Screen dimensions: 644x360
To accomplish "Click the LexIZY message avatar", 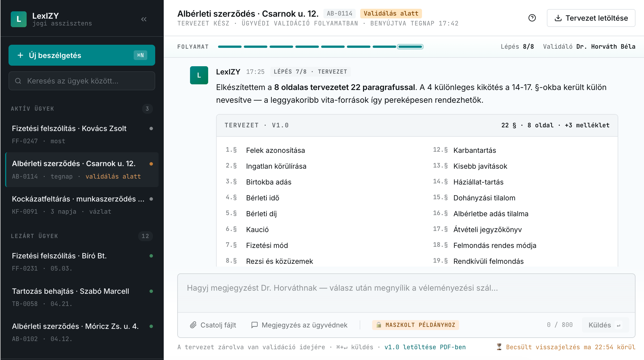I will point(199,75).
